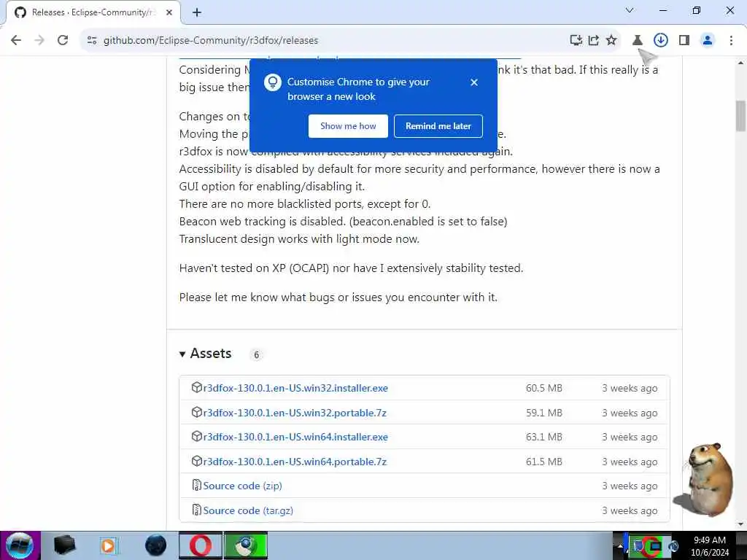
Task: Close the Releases tab
Action: [169, 13]
